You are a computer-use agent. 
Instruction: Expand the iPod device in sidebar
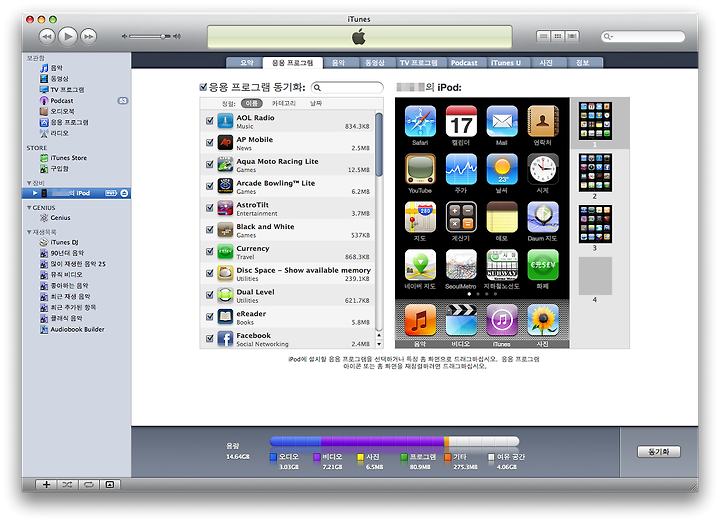pos(35,193)
